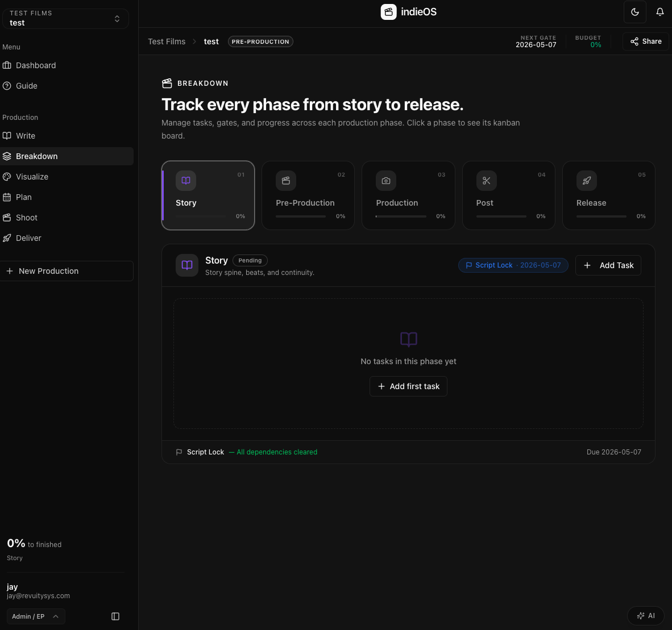The height and width of the screenshot is (630, 672).
Task: Click the sparkle icon in AI button
Action: (x=640, y=616)
